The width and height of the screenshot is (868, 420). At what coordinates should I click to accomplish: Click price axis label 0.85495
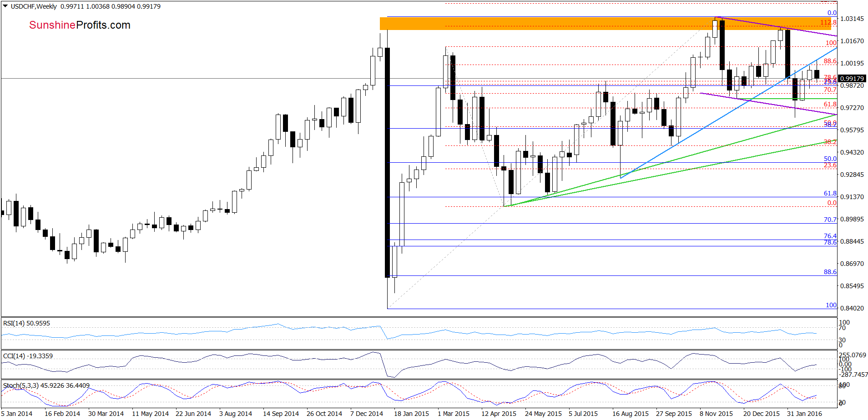852,286
